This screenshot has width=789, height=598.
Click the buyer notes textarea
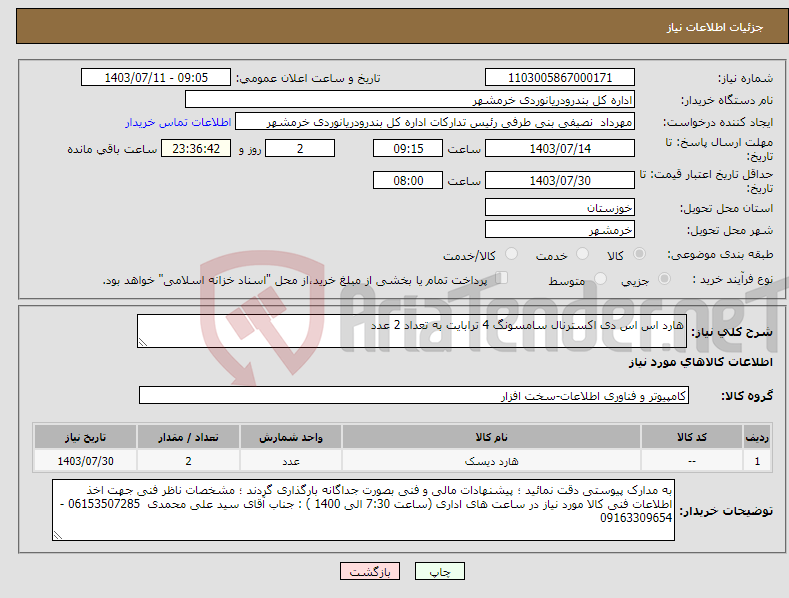[363, 510]
